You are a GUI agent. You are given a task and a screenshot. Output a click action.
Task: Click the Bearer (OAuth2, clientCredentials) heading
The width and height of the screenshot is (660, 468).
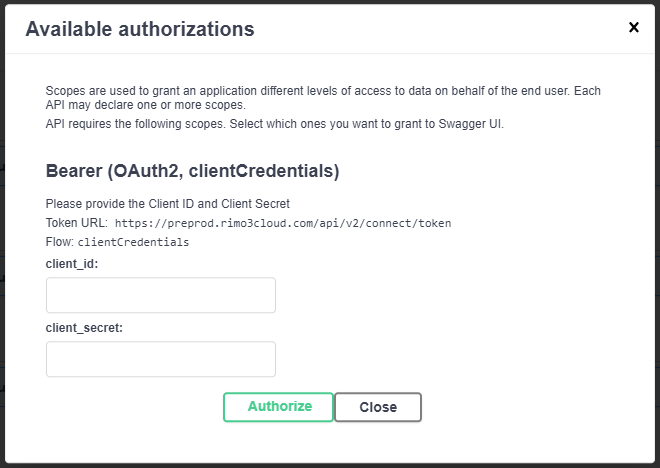193,171
